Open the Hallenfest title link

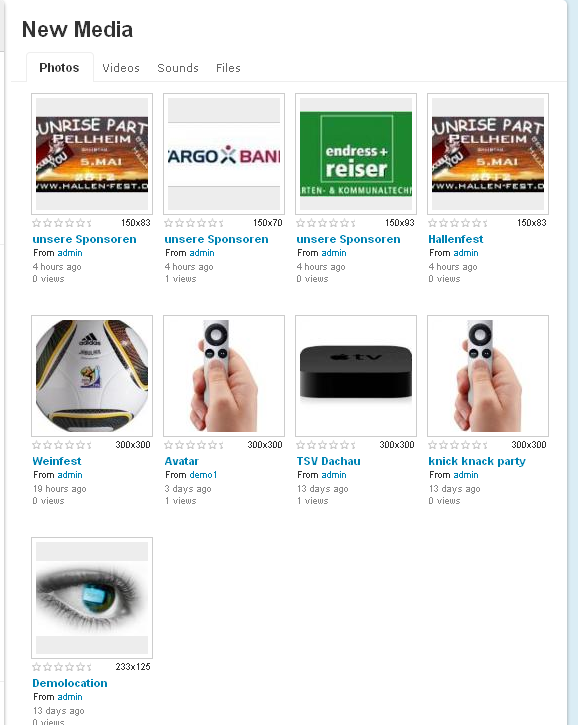(455, 239)
